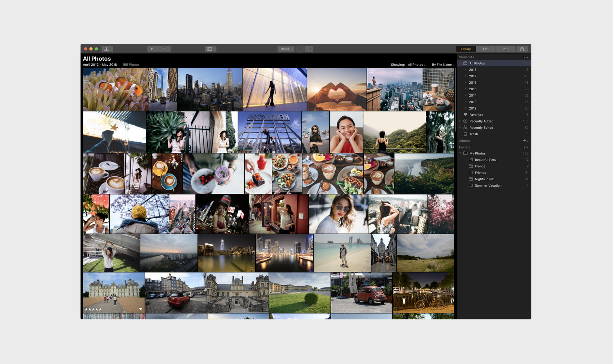The height and width of the screenshot is (364, 613).
Task: Select the clownfish photo thumbnail
Action: tap(115, 89)
